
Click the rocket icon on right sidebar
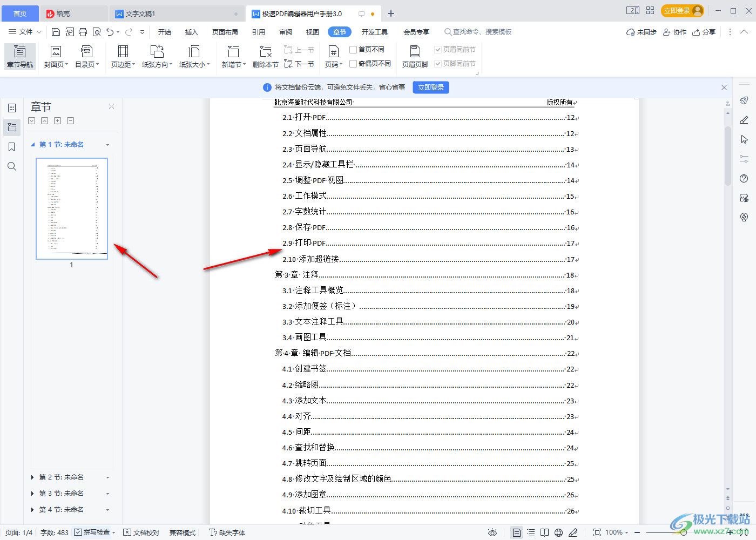744,100
